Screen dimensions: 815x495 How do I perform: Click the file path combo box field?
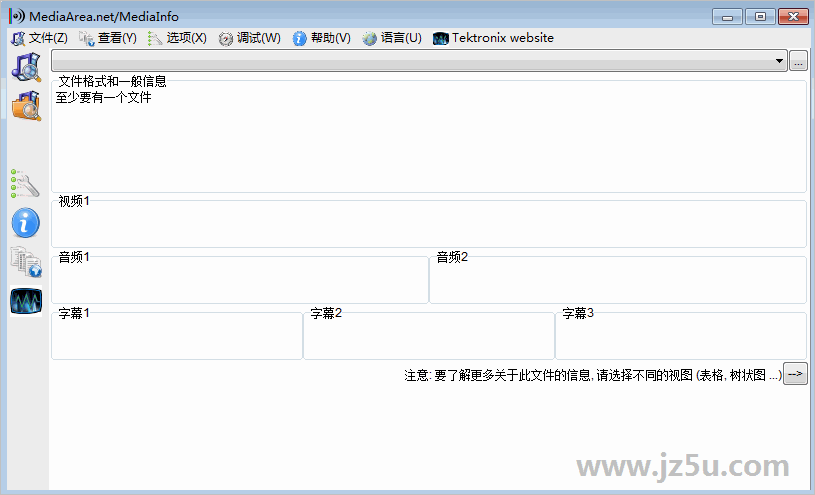[419, 61]
